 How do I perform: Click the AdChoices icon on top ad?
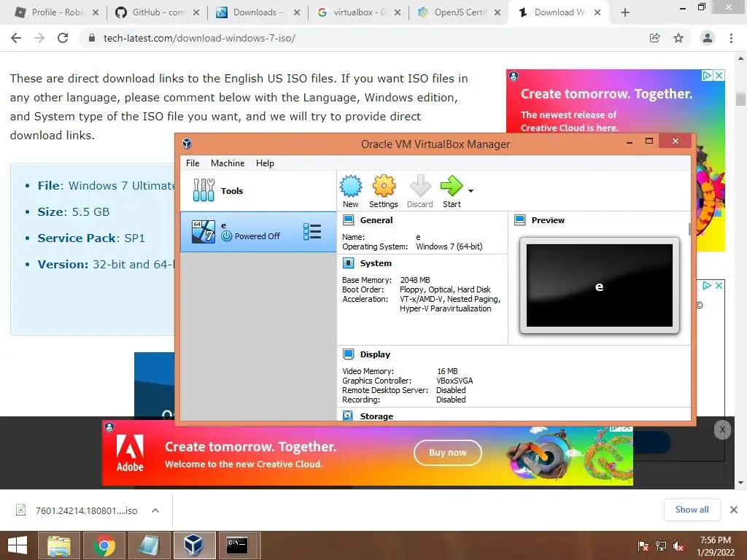click(x=708, y=75)
